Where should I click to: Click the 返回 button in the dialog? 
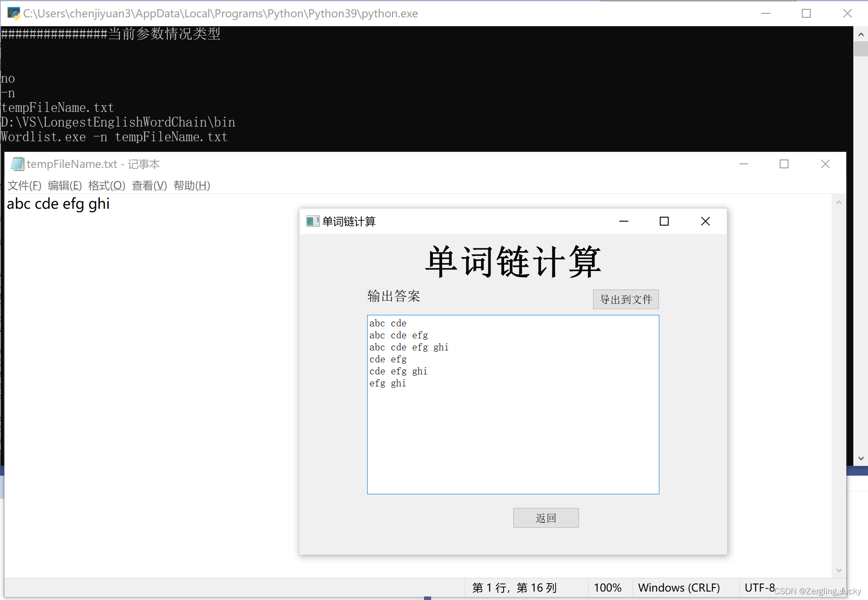[x=546, y=518]
